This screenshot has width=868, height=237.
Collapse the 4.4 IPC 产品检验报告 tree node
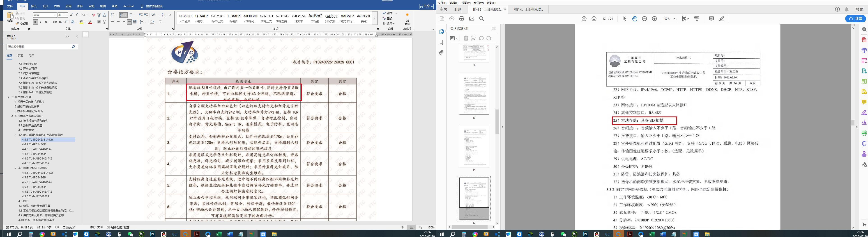(x=16, y=135)
